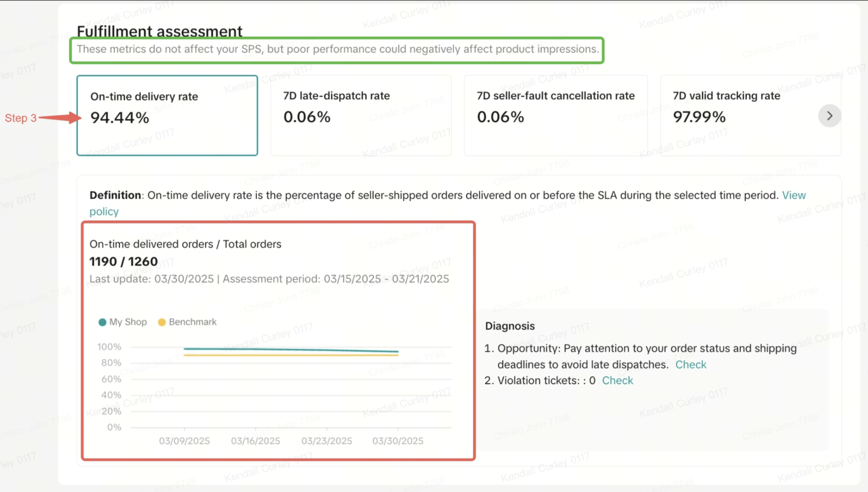
Task: Click the 03/23/2025 date on chart axis
Action: 327,441
